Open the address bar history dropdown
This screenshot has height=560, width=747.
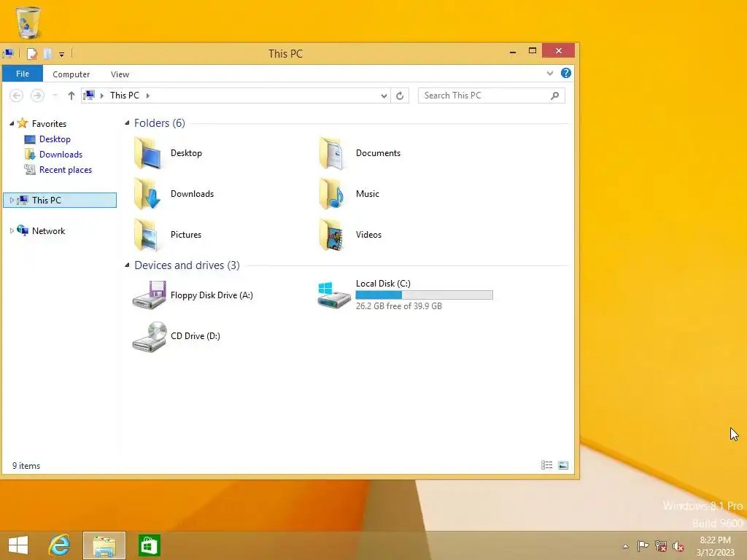coord(384,96)
